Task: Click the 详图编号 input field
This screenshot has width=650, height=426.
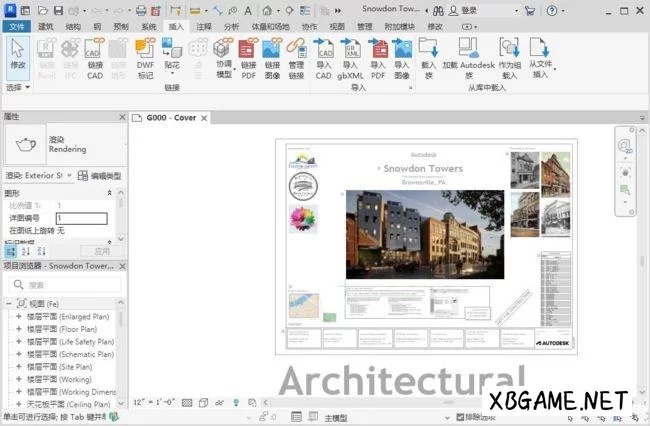Action: [81, 218]
